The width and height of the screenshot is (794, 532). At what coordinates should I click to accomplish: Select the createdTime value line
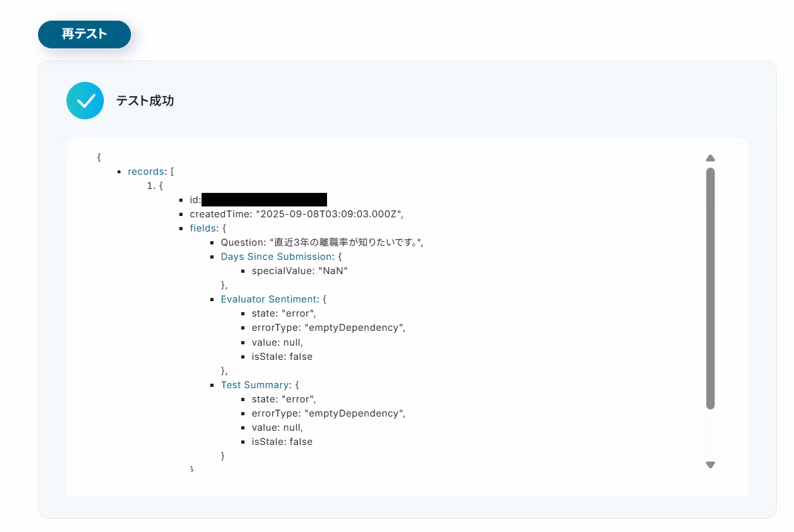click(x=296, y=214)
